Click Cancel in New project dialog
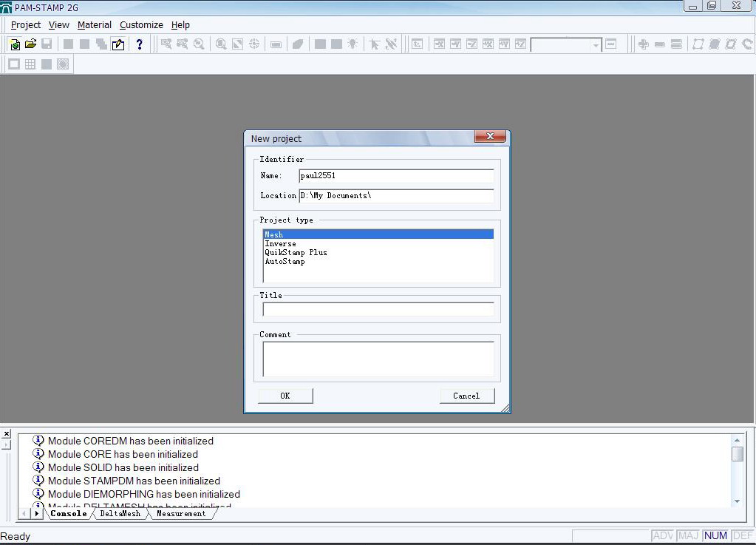This screenshot has height=545, width=756. click(467, 396)
